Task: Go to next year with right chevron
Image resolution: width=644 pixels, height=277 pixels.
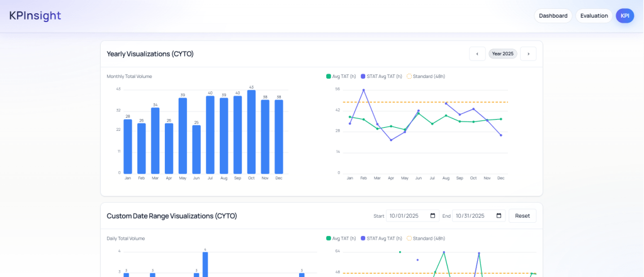Action: click(528, 54)
